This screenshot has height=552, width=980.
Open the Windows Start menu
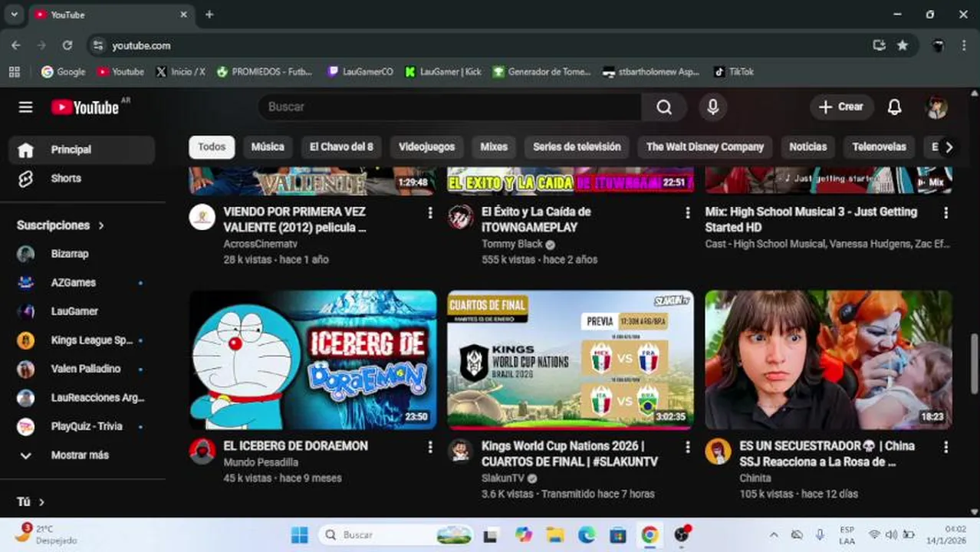coord(300,534)
